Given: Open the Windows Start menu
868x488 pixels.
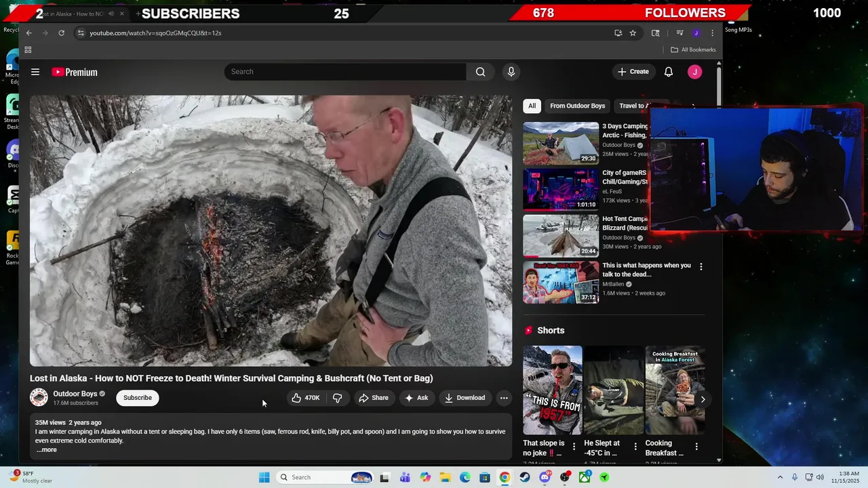Looking at the screenshot, I should coord(264,477).
